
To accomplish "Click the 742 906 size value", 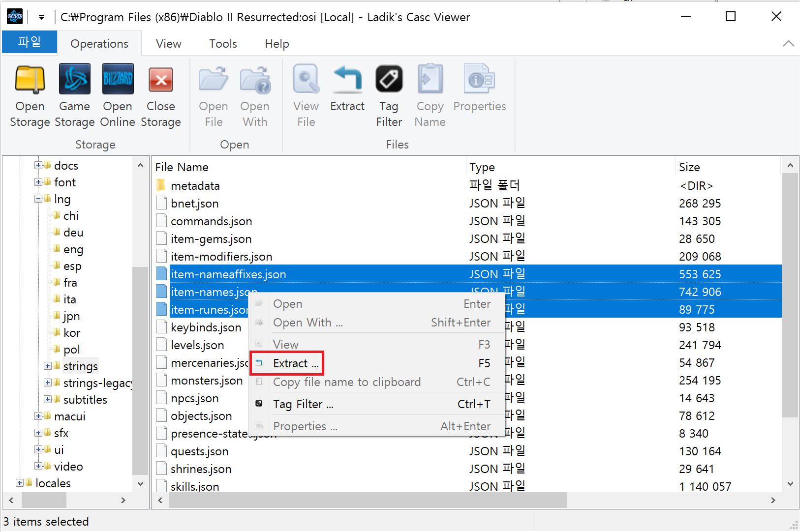I will [x=700, y=292].
